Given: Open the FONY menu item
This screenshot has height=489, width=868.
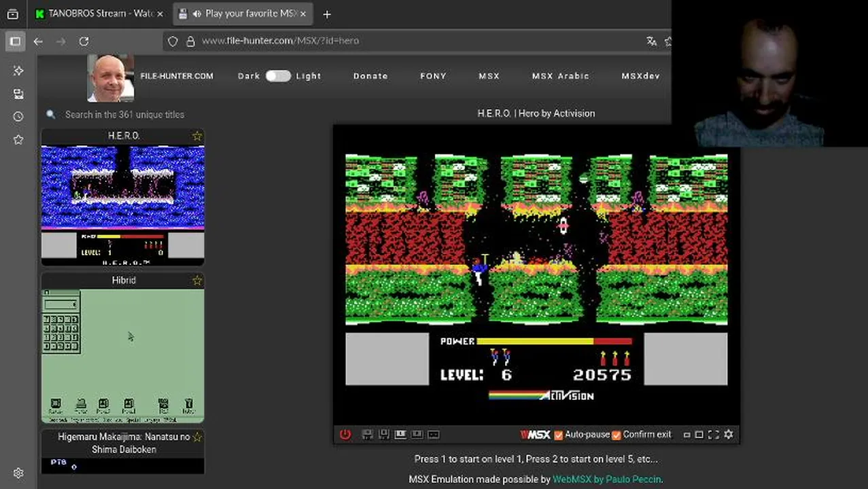Looking at the screenshot, I should (x=433, y=76).
